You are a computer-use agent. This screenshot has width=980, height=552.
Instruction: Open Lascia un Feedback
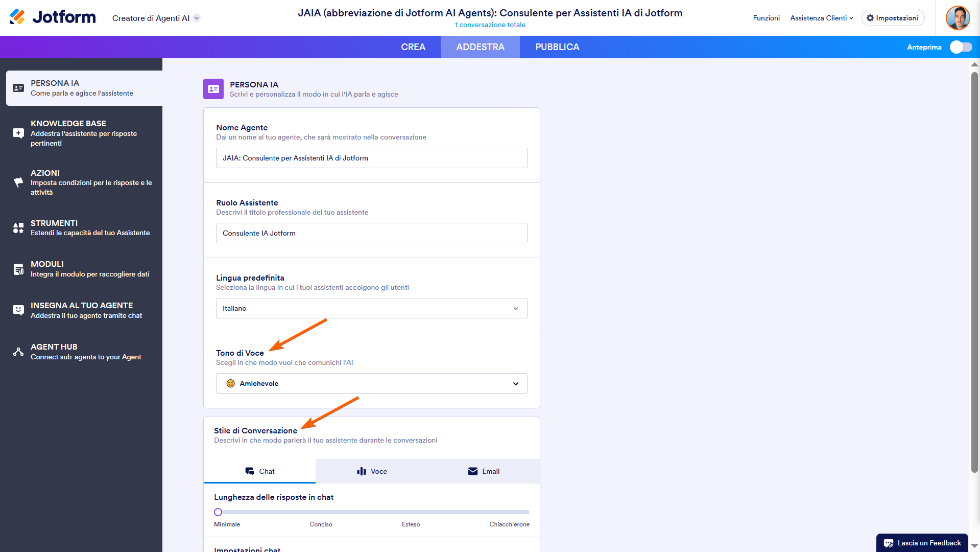tap(922, 543)
